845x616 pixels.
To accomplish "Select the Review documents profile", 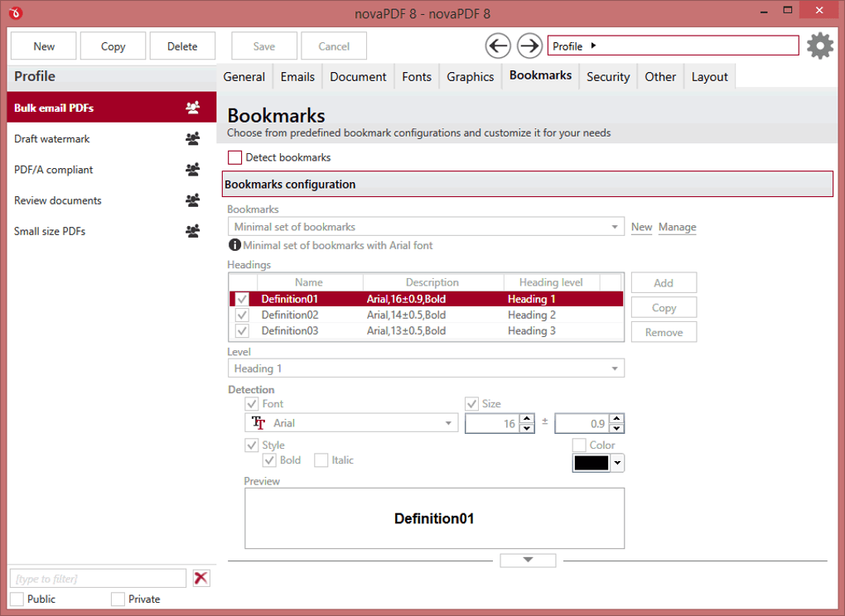I will click(x=112, y=200).
